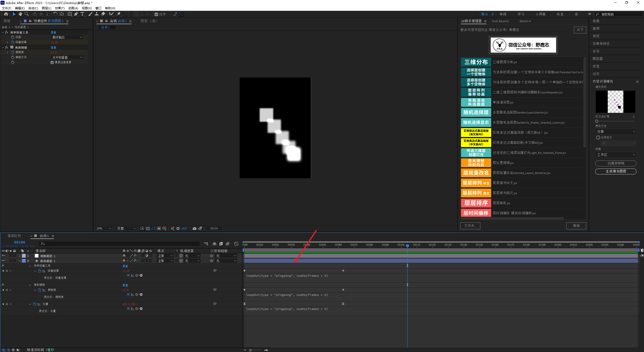Uncheck 重复边缘像素 checkbox
Screen dimensions: 644x352
pyautogui.click(x=52, y=62)
